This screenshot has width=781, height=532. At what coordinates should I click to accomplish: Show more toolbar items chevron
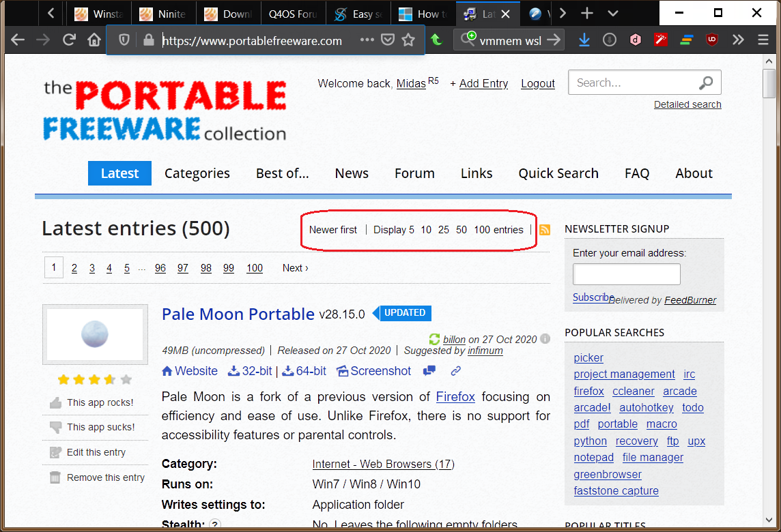[738, 40]
